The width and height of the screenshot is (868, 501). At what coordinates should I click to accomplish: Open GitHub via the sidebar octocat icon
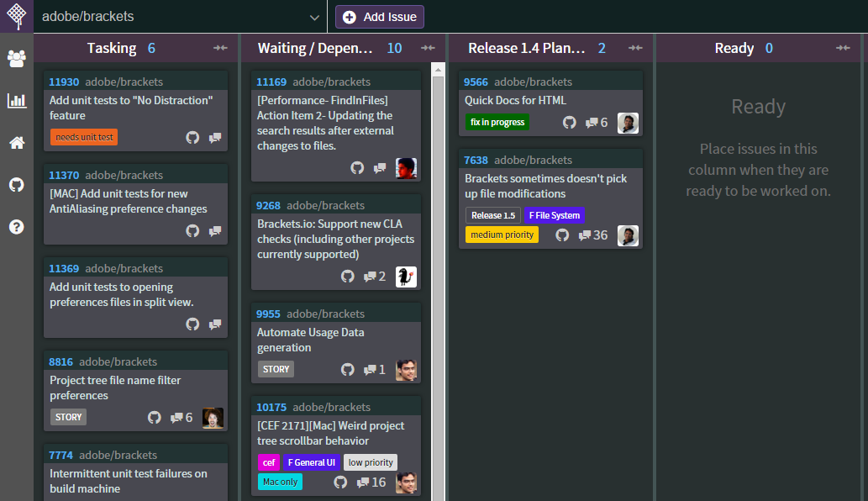tap(15, 184)
